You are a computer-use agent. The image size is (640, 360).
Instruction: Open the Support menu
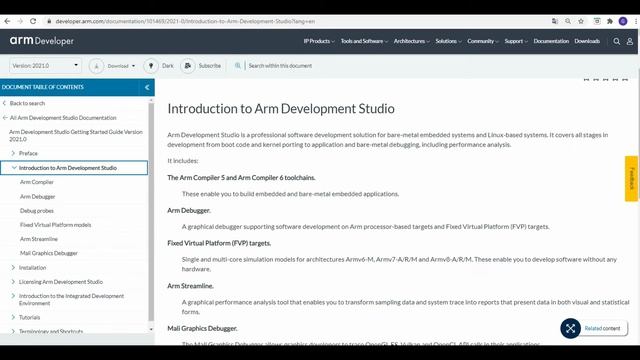click(516, 41)
